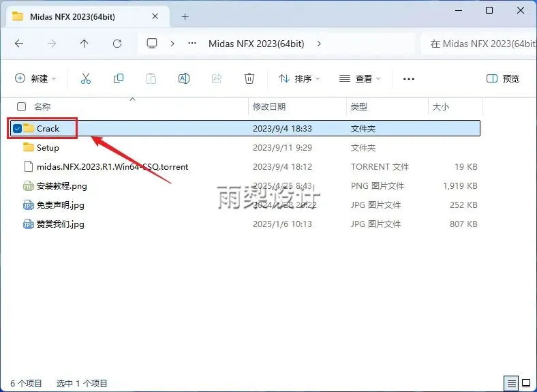The height and width of the screenshot is (392, 537).
Task: Open the 新建 (New) dropdown
Action: coord(35,78)
